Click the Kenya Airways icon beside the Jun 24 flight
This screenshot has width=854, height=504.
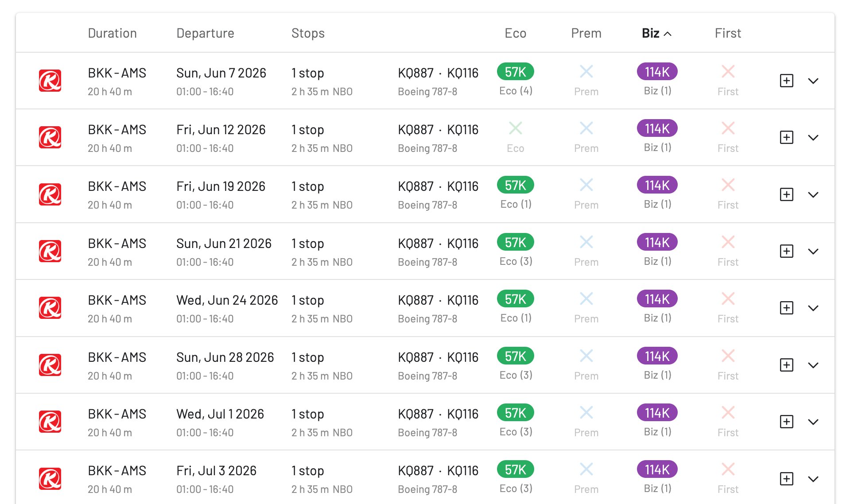[x=50, y=308]
